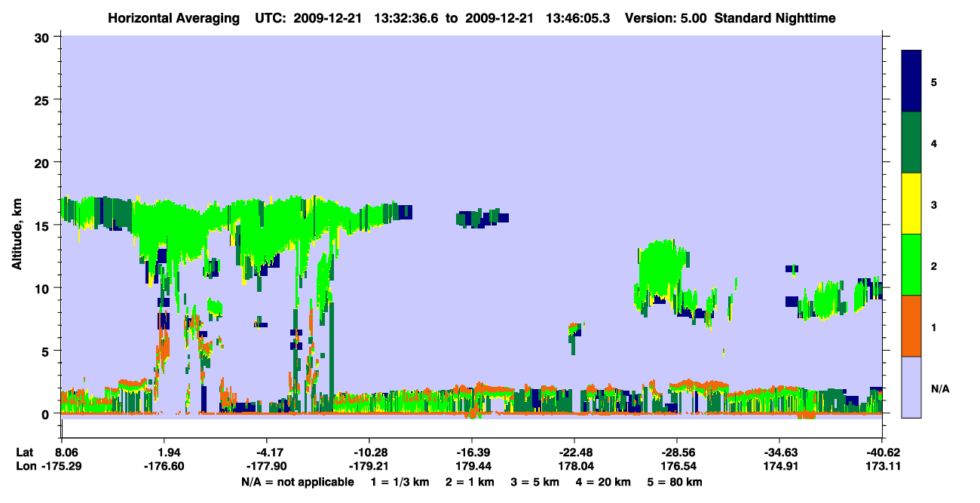Click the '3 = 5 km' legend entry
980x503 pixels.
(535, 482)
